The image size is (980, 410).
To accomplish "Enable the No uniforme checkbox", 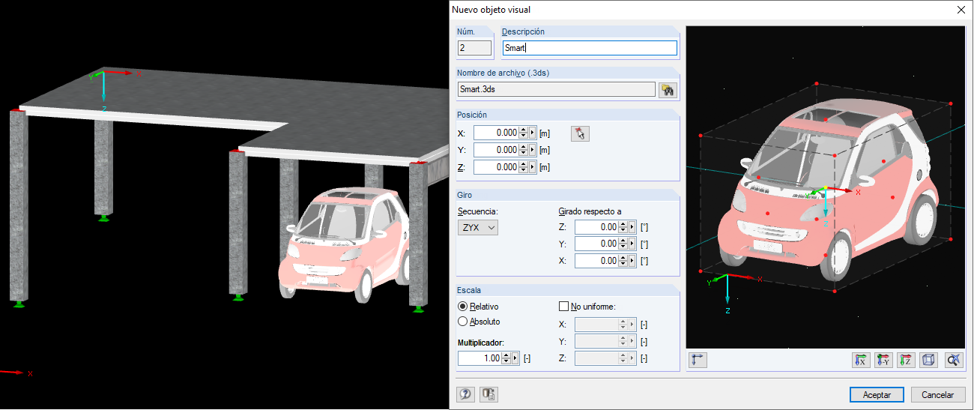I will click(564, 306).
